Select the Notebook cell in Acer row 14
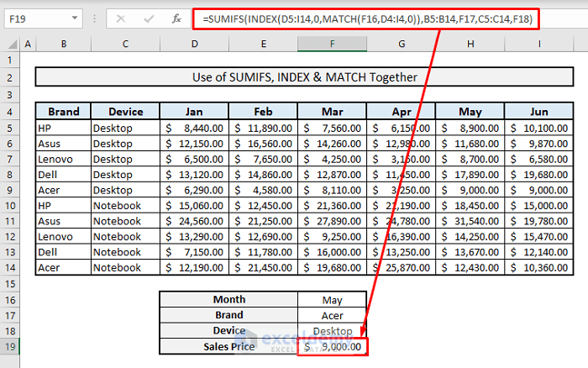This screenshot has height=368, width=588. (126, 267)
